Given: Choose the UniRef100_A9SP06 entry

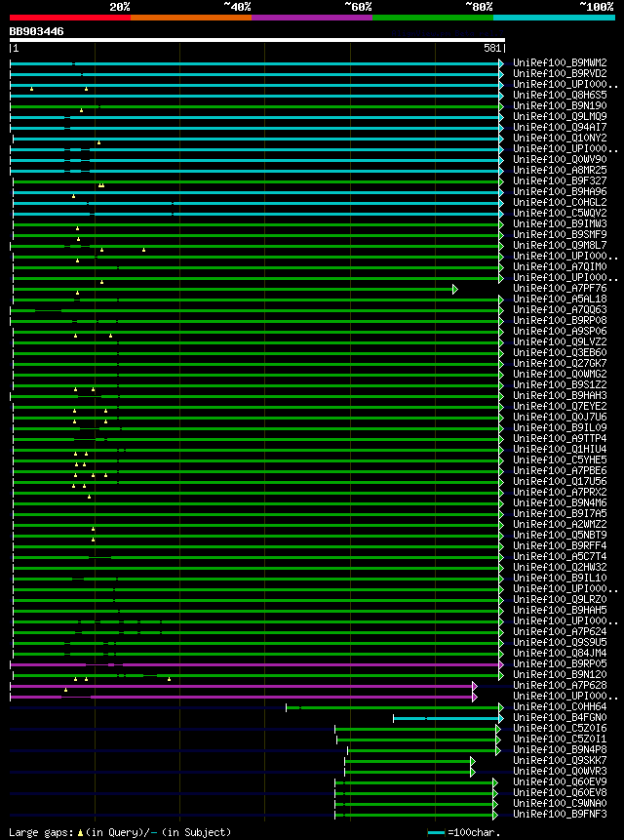Looking at the screenshot, I should (560, 331).
